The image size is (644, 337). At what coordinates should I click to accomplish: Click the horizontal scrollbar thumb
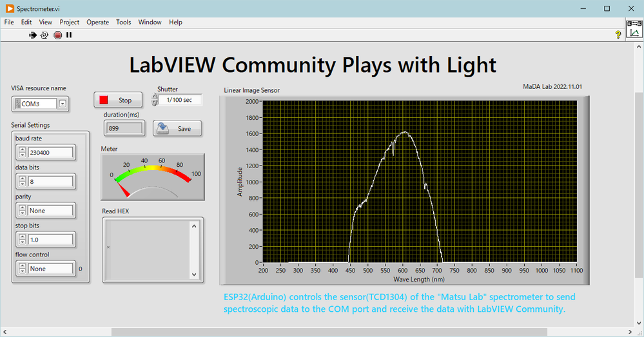[329, 332]
